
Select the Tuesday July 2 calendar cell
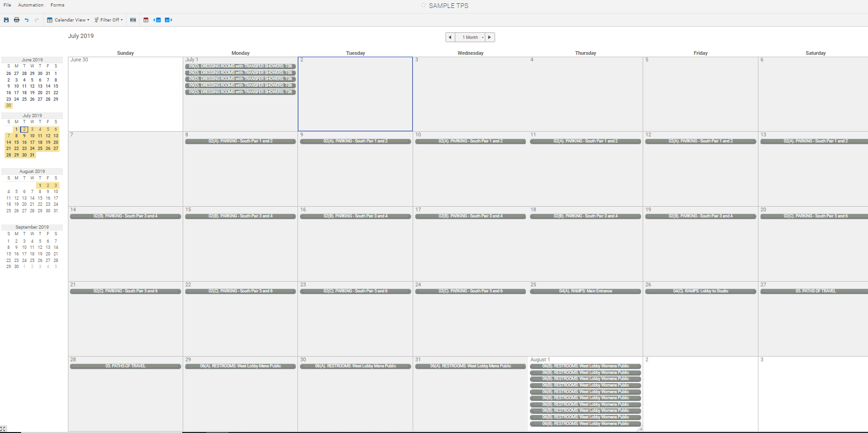[x=355, y=94]
